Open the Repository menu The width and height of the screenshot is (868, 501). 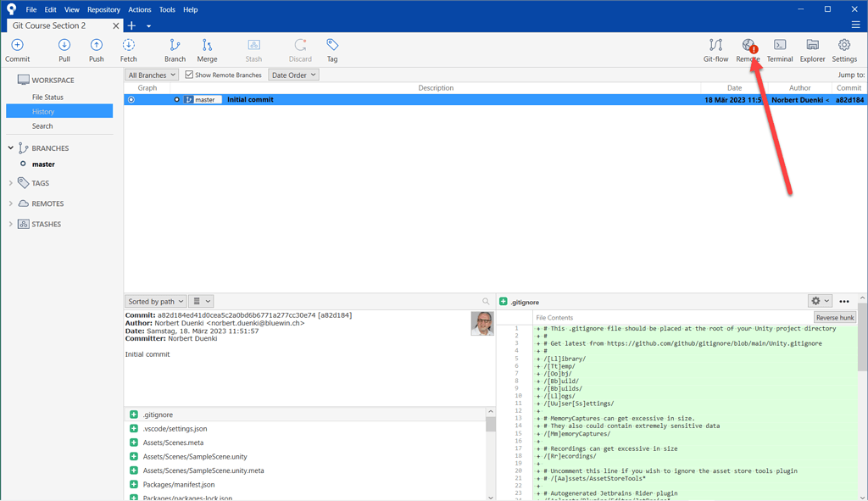103,9
